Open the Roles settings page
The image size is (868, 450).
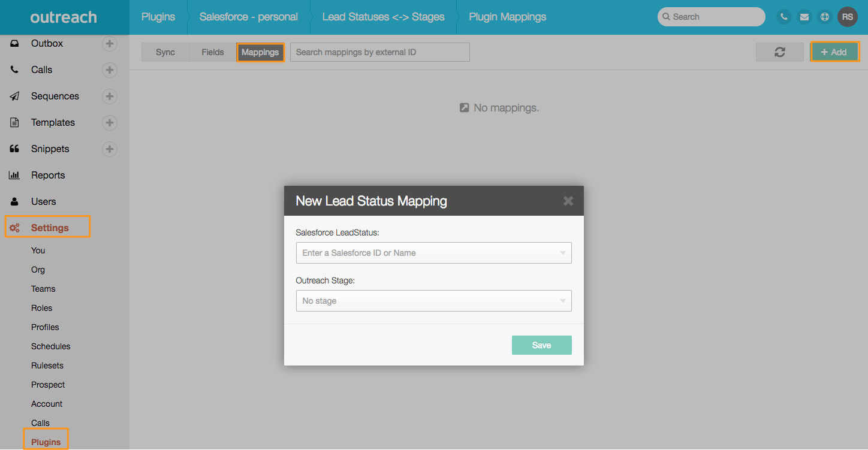click(42, 308)
